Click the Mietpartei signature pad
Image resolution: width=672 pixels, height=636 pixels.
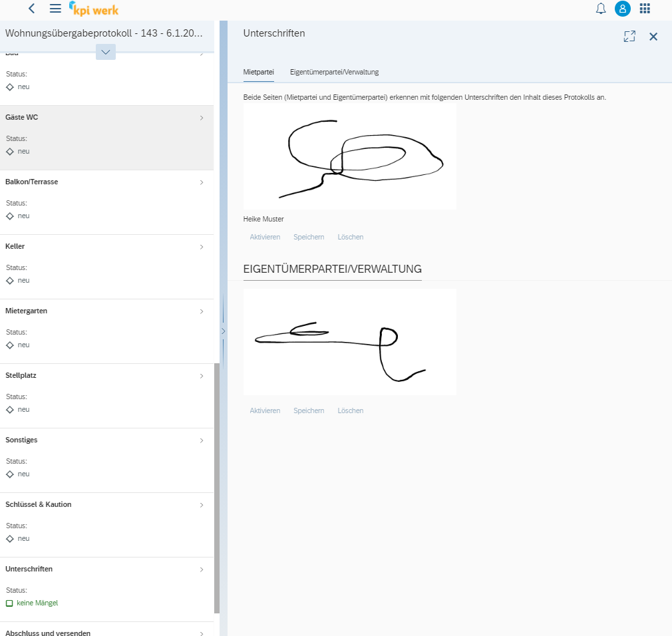click(350, 156)
